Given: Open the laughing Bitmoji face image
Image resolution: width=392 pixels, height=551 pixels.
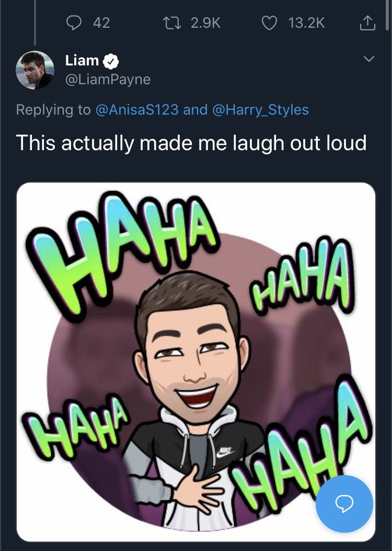Looking at the screenshot, I should (190, 345).
